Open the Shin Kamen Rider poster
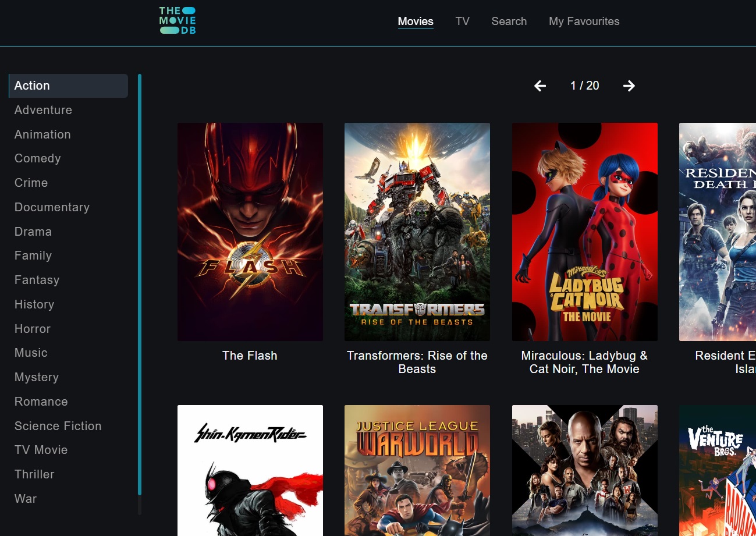 [250, 470]
